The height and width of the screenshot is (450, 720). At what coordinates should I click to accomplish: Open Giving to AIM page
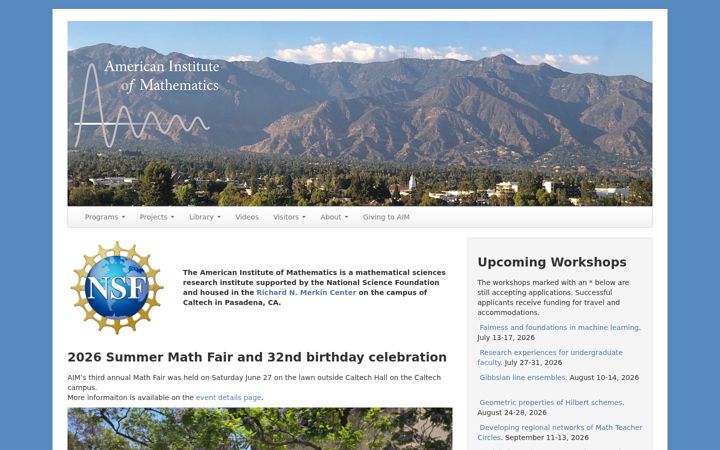tap(386, 217)
